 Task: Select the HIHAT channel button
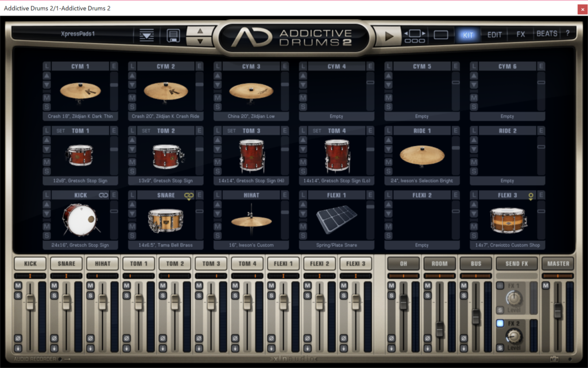103,264
